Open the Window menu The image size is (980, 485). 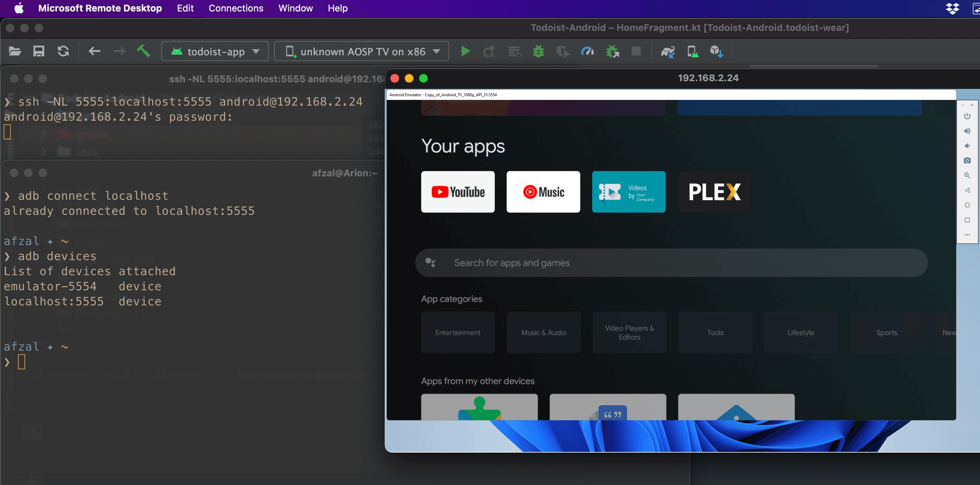pyautogui.click(x=296, y=8)
